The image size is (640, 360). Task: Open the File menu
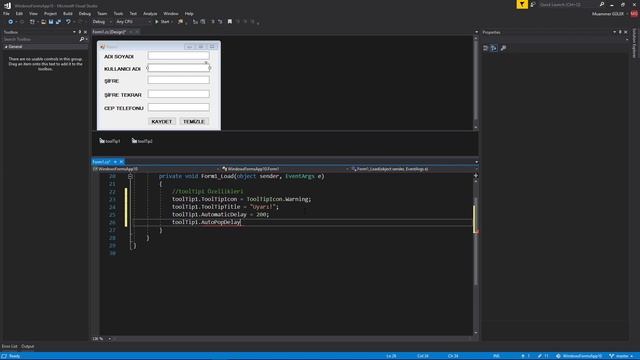[6, 13]
